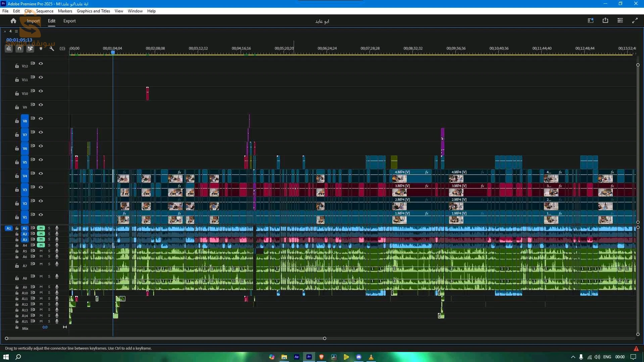
Task: Lock video track V10
Action: (x=17, y=94)
